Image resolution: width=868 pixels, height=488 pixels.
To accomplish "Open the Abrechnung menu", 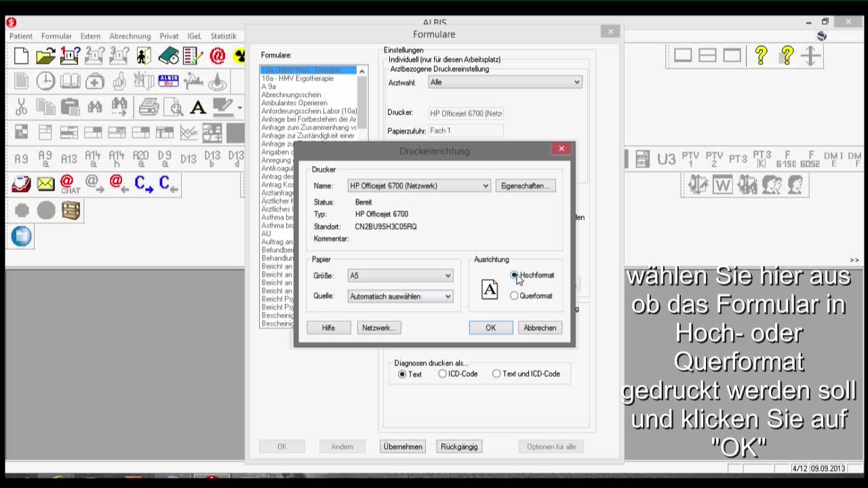I will point(130,36).
